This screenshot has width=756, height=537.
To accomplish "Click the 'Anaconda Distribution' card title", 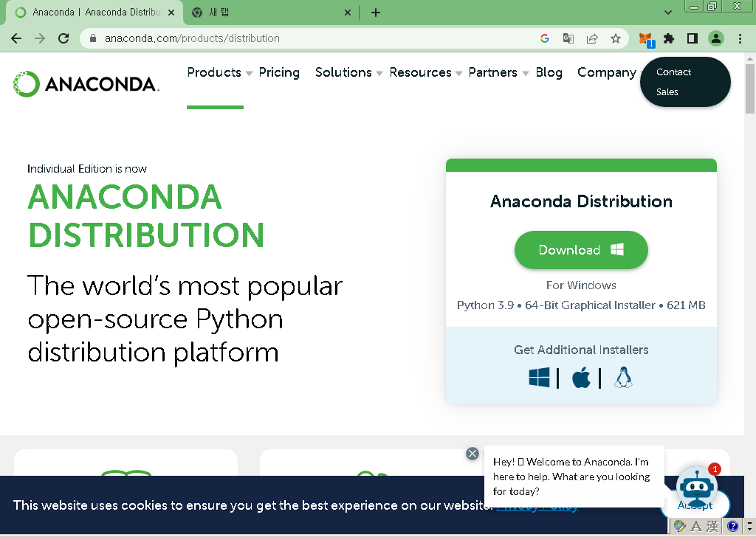I will (x=581, y=201).
